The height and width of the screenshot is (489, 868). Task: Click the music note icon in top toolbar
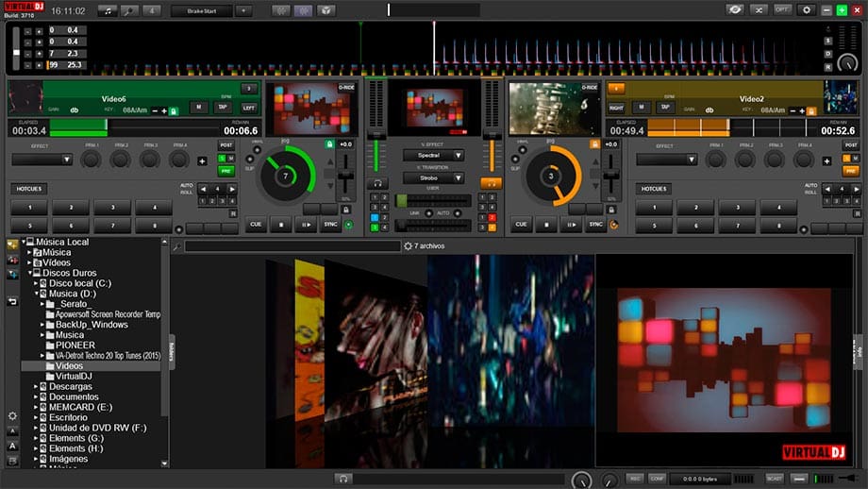(x=108, y=10)
